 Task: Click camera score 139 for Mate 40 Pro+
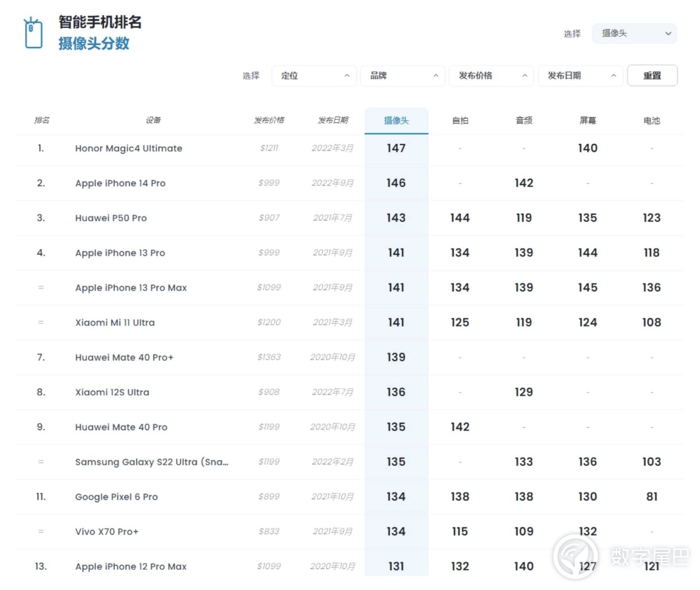pyautogui.click(x=396, y=357)
